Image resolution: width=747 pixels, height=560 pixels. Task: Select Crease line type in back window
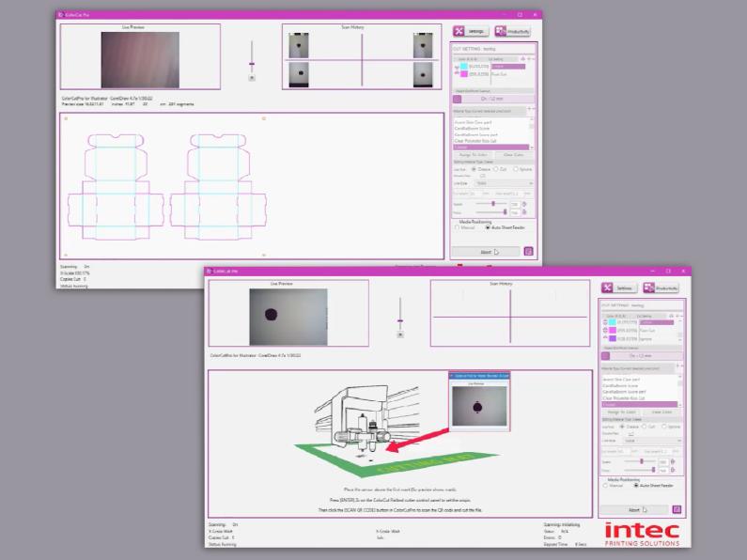coord(475,168)
